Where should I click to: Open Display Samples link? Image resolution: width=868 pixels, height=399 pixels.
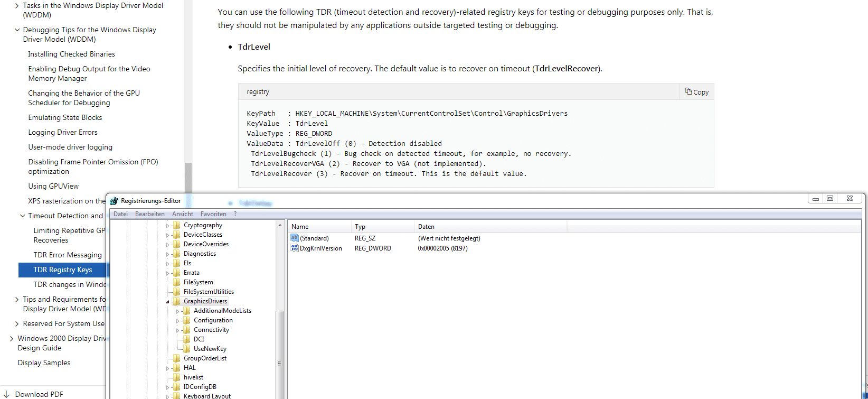[44, 363]
